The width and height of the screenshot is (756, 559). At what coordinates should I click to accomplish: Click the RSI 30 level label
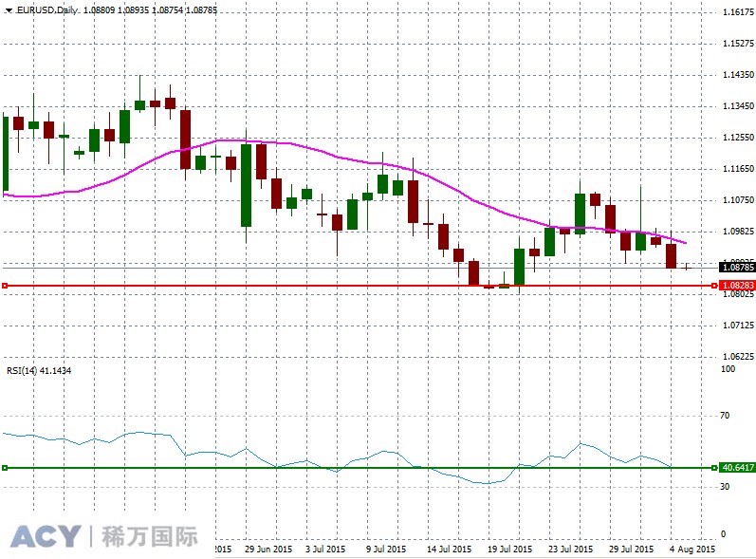725,487
